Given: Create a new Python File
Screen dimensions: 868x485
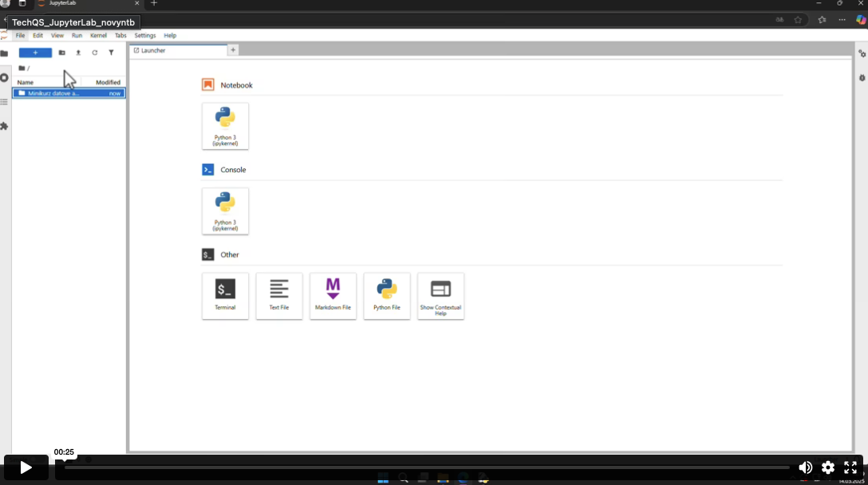Looking at the screenshot, I should click(386, 296).
